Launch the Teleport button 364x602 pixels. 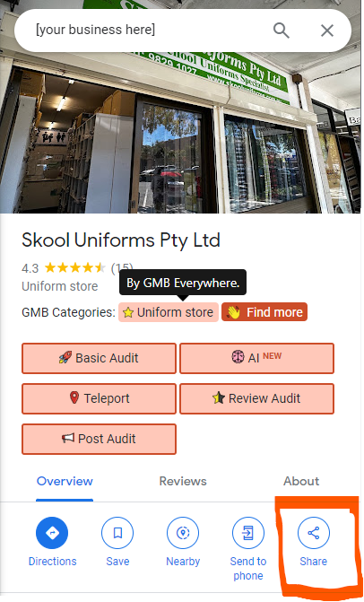point(99,398)
